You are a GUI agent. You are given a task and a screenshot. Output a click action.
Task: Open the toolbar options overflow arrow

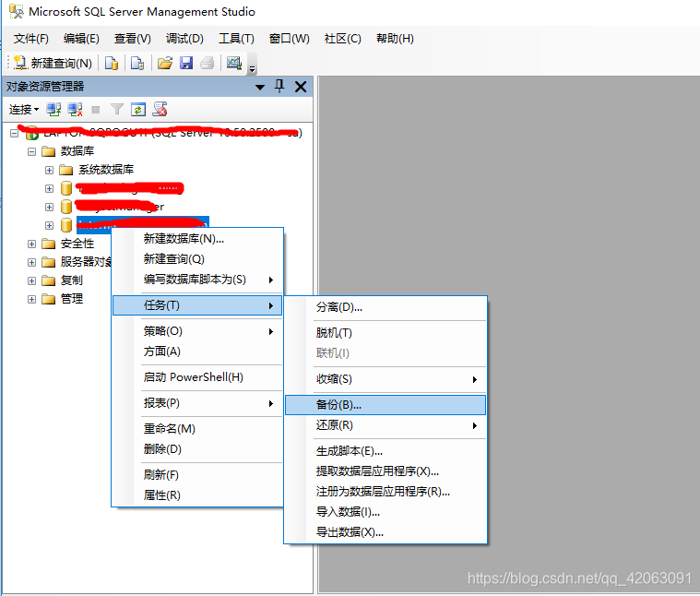coord(252,68)
